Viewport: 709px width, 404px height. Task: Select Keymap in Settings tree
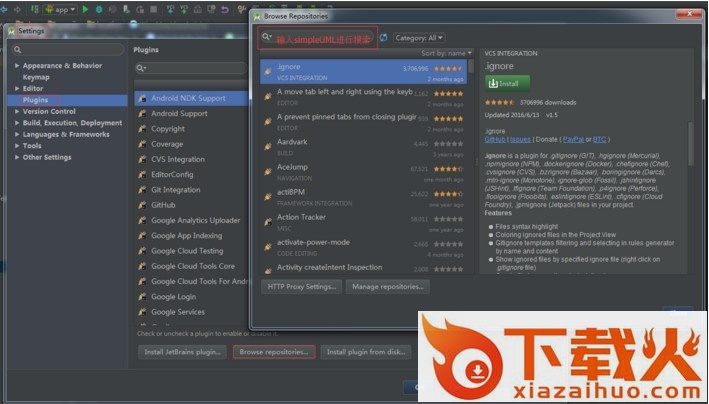(x=36, y=77)
